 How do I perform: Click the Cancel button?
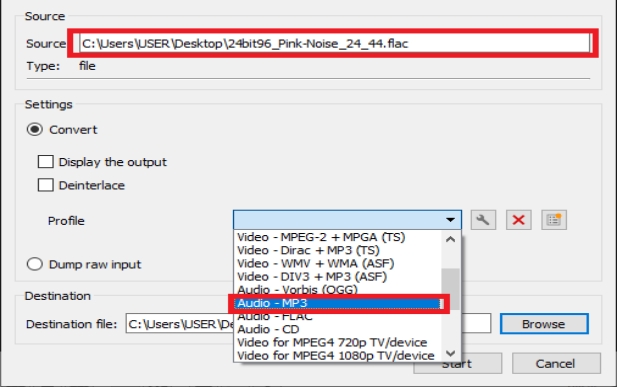556,363
